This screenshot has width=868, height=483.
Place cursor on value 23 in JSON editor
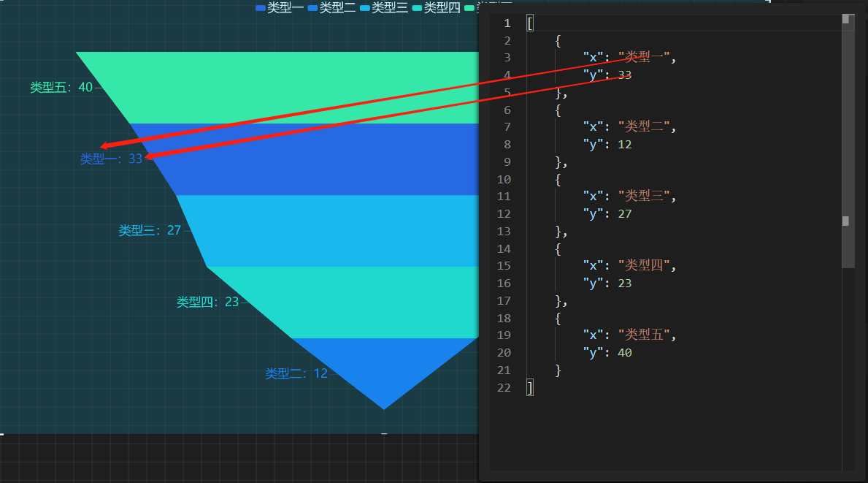click(x=624, y=284)
